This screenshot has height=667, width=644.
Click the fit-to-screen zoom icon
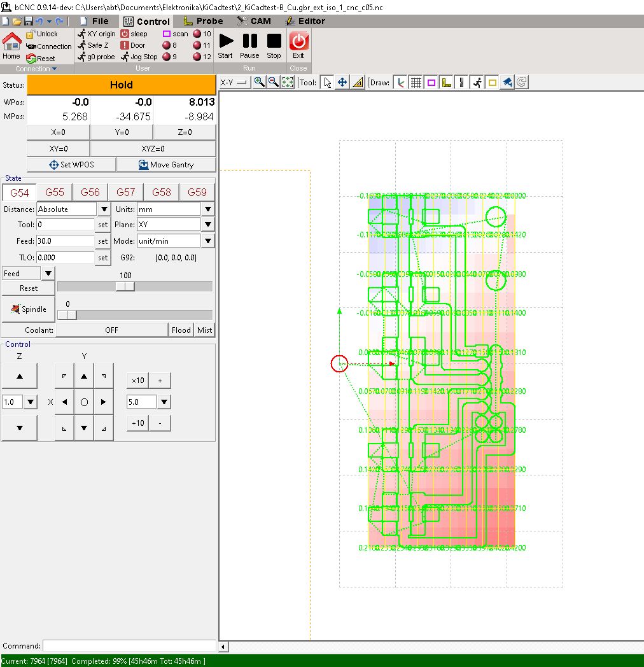pyautogui.click(x=288, y=82)
